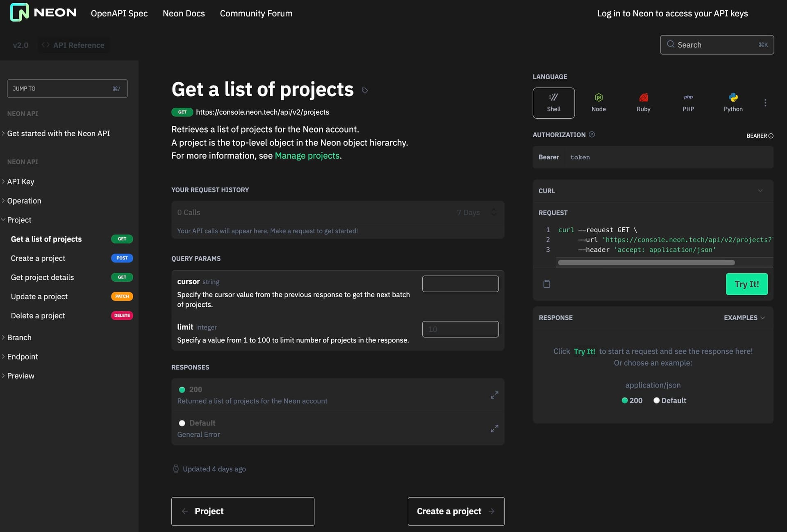The width and height of the screenshot is (787, 532).
Task: Open the Neon Docs menu item
Action: pyautogui.click(x=184, y=13)
